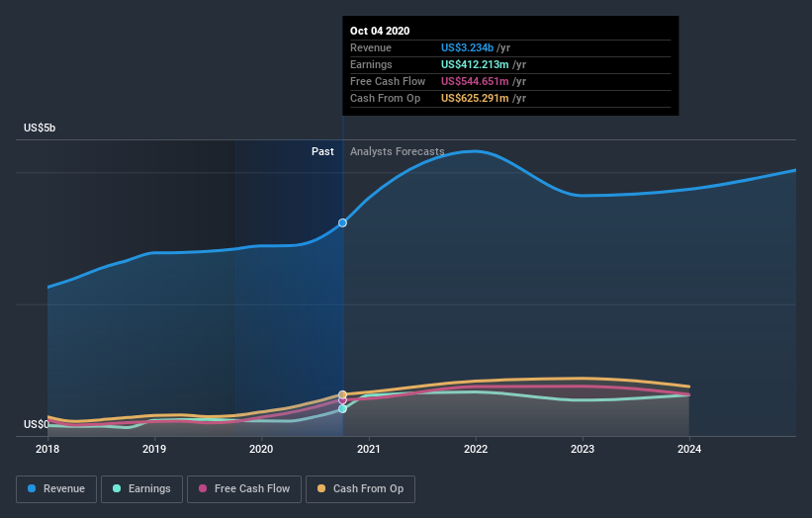Click the Analysts Forecasts label
Image resolution: width=812 pixels, height=518 pixels.
tap(398, 151)
